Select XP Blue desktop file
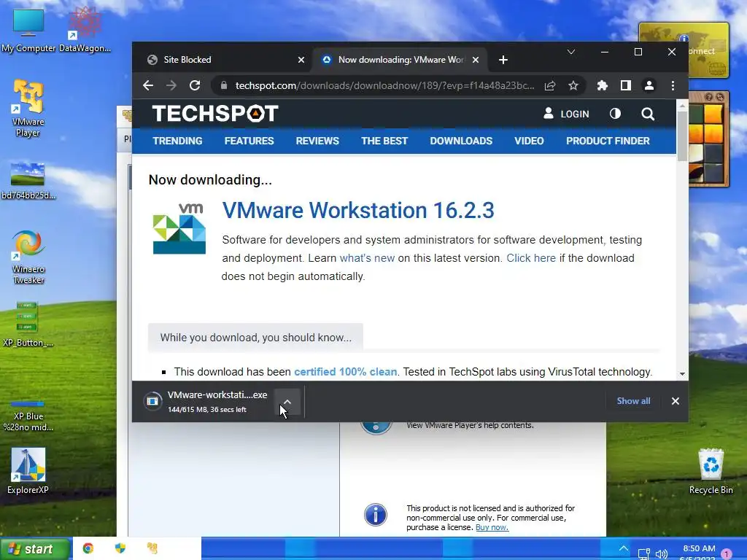Image resolution: width=747 pixels, height=560 pixels. point(28,416)
